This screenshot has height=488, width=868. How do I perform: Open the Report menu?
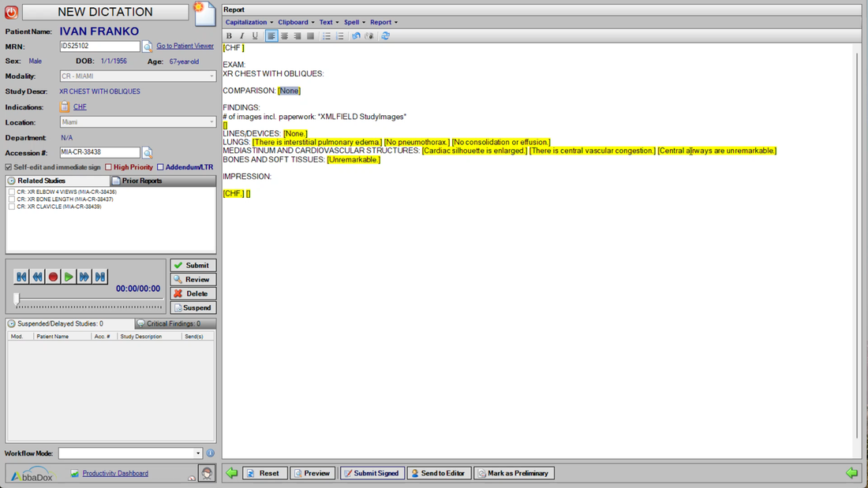pos(383,22)
